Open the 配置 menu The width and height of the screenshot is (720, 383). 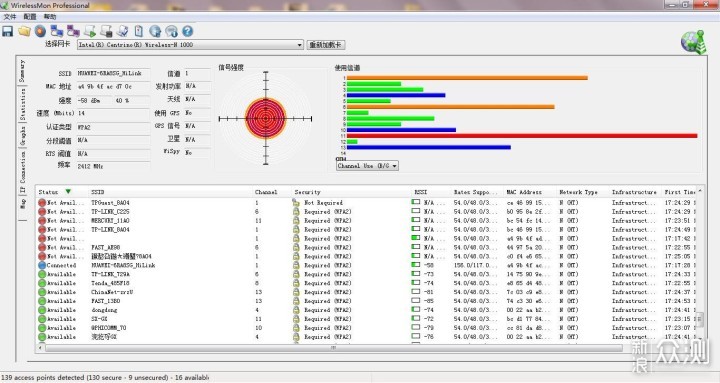tap(29, 17)
